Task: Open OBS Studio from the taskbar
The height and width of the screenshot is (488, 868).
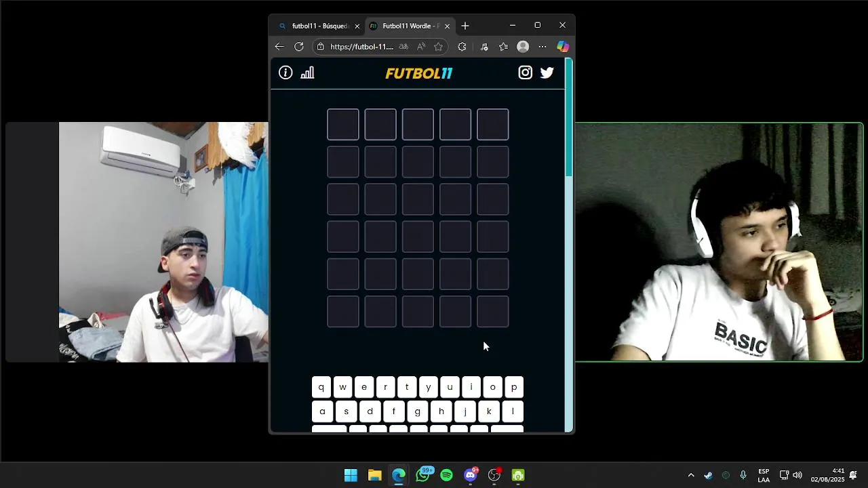Action: coord(494,475)
